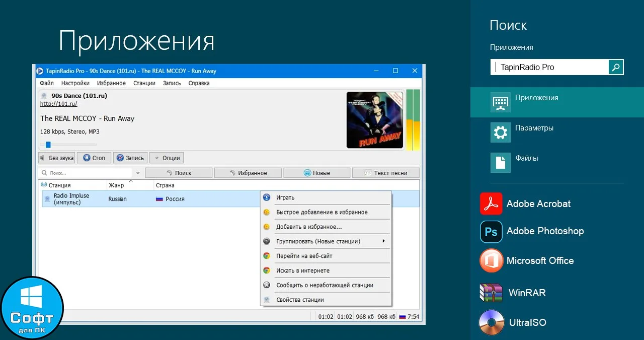Click the X icon beside Сообщить о неработающей
Screen dimensions: 644x340
point(267,285)
